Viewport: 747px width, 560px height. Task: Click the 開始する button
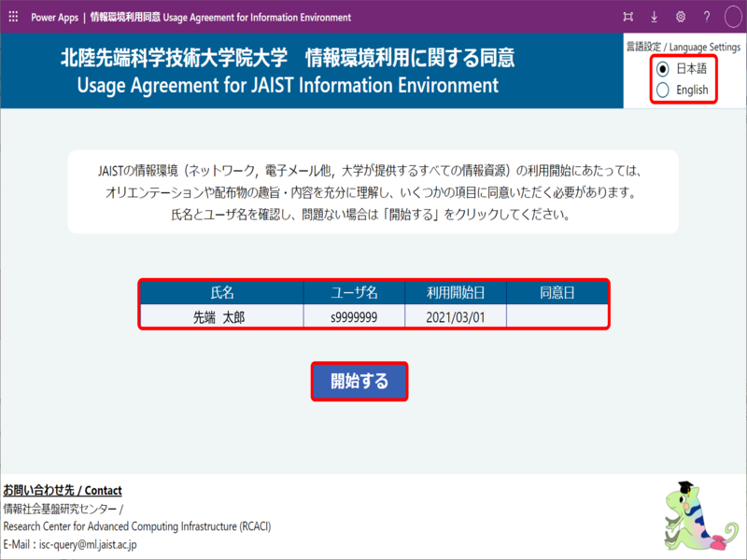point(359,382)
